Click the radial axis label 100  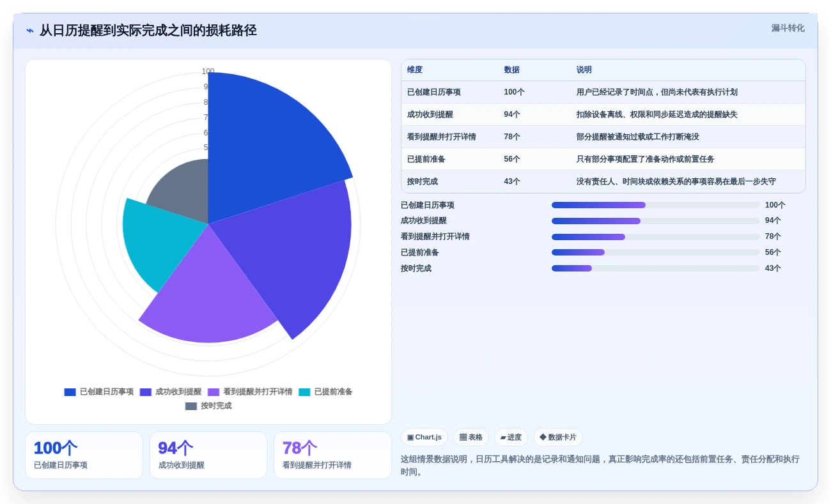coord(208,72)
